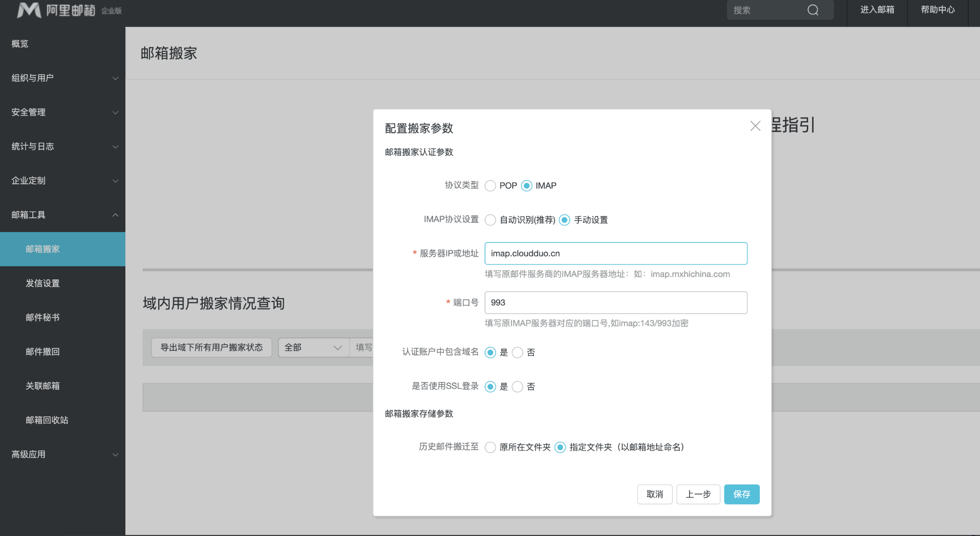Focus the 服务器IP或地址 input field
The image size is (980, 536).
click(616, 253)
